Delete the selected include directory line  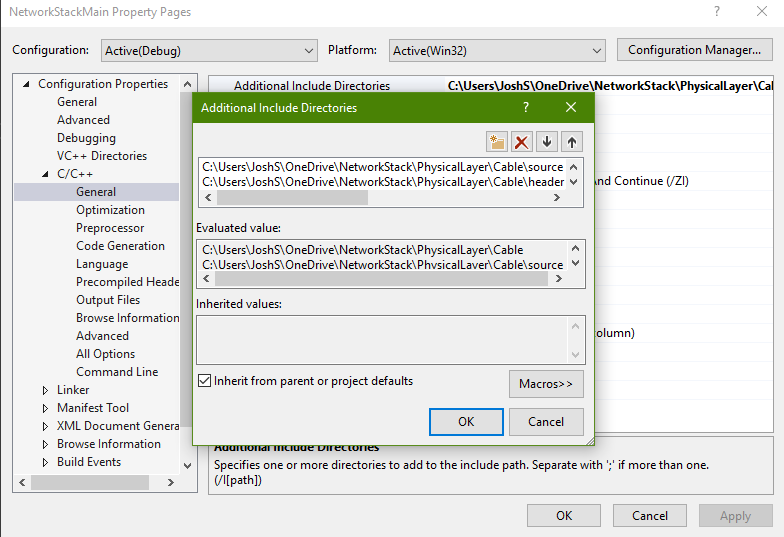[522, 142]
